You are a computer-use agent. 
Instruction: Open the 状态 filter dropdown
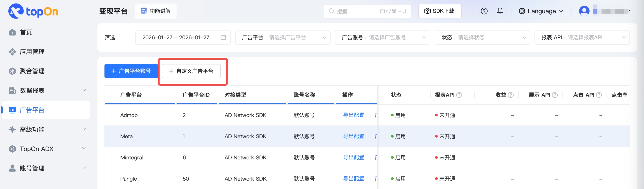(482, 38)
